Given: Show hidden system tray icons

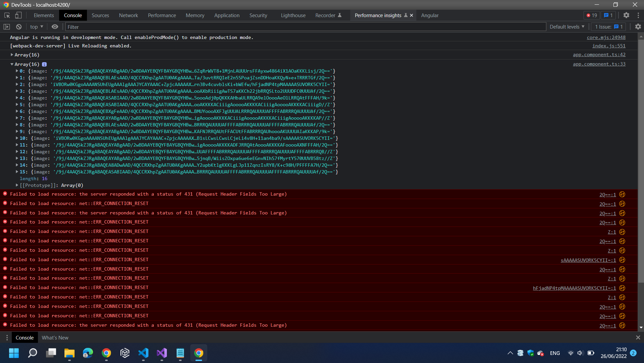Looking at the screenshot, I should click(510, 353).
